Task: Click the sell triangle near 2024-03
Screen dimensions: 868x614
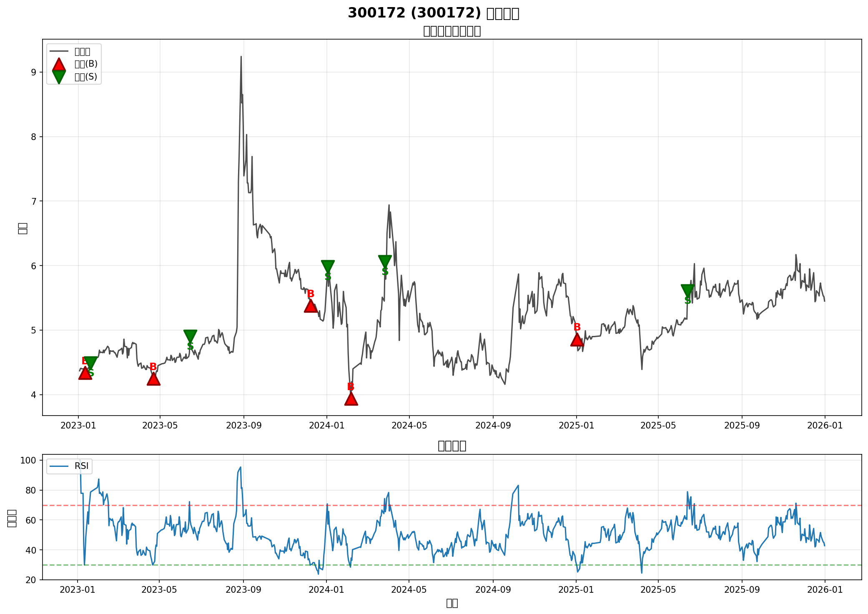Action: pyautogui.click(x=385, y=261)
